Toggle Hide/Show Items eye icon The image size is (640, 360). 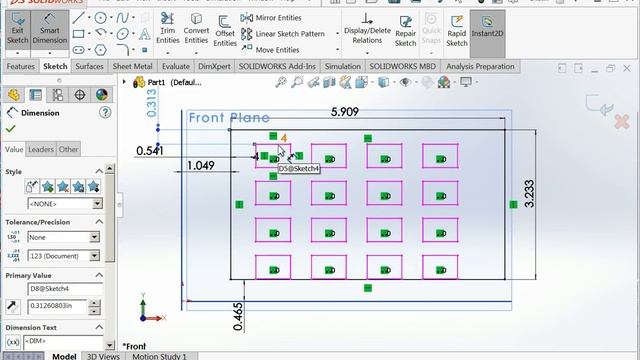(405, 82)
